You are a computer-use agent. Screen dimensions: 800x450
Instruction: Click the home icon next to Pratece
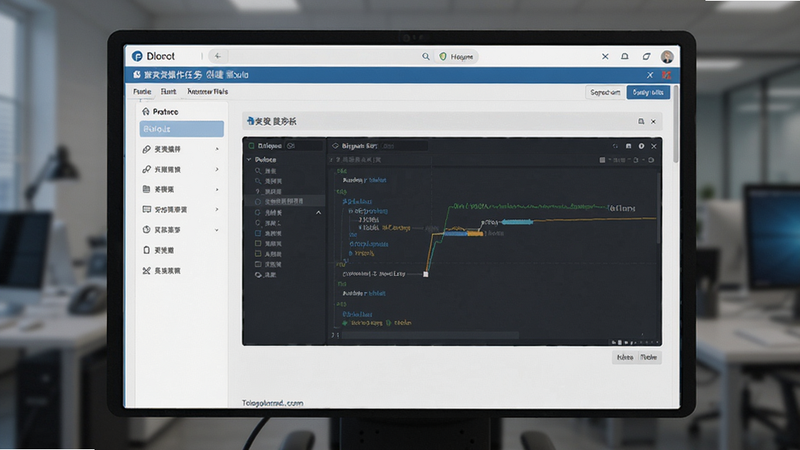click(146, 111)
